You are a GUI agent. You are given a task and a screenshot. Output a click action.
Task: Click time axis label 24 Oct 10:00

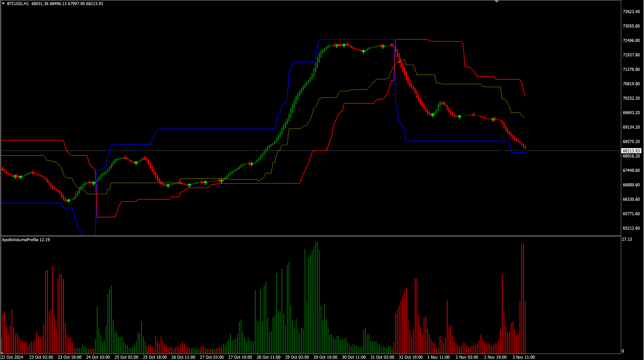pos(98,357)
